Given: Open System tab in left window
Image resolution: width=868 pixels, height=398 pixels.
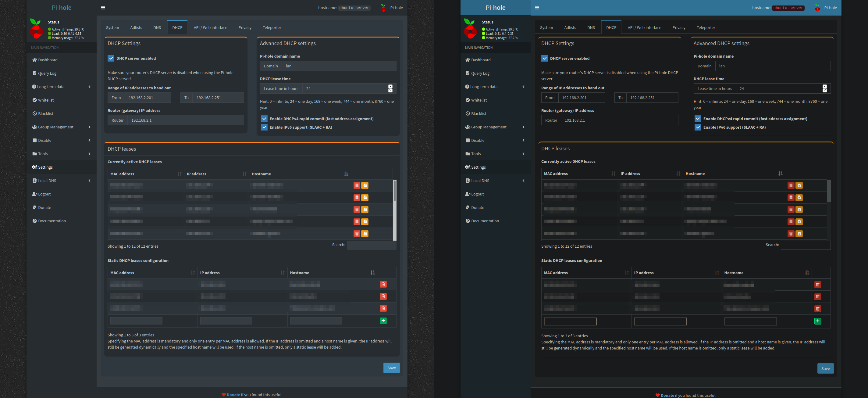Looking at the screenshot, I should (112, 28).
